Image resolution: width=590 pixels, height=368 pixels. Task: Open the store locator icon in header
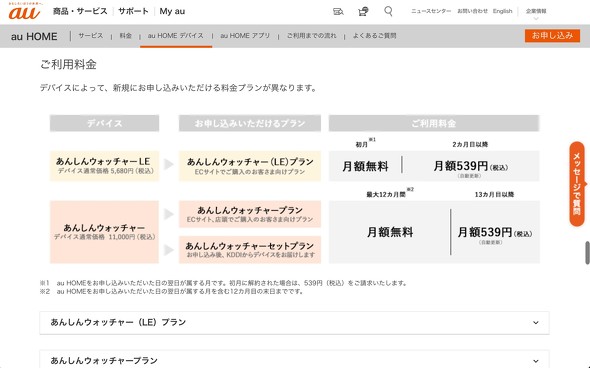(338, 12)
